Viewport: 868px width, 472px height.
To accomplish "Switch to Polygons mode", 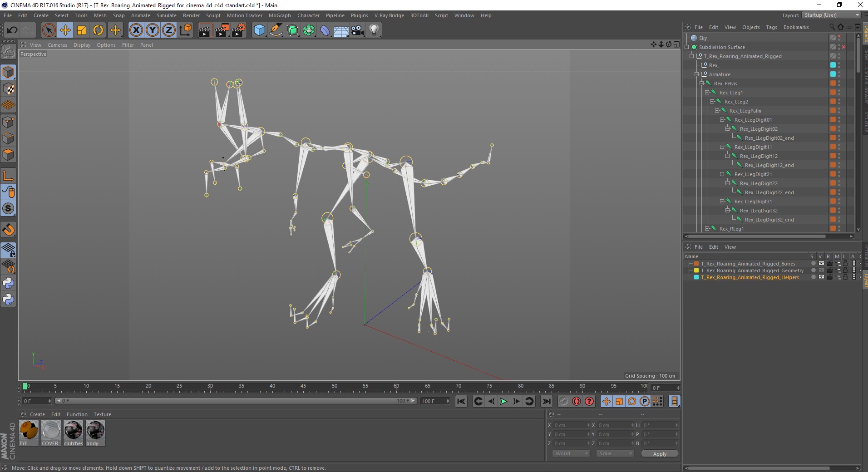I will (8, 155).
